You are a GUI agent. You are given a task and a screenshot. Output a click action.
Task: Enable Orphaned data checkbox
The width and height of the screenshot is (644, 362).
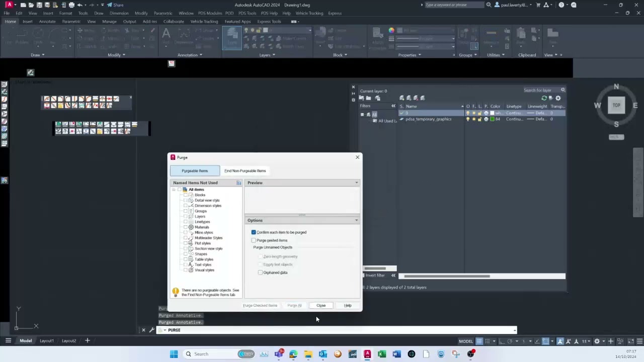coord(260,273)
